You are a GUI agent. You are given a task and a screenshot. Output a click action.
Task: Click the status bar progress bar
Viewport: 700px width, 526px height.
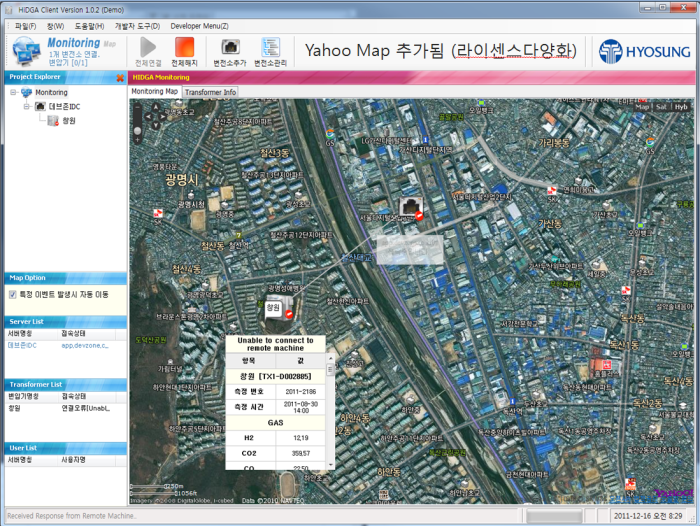tap(554, 517)
